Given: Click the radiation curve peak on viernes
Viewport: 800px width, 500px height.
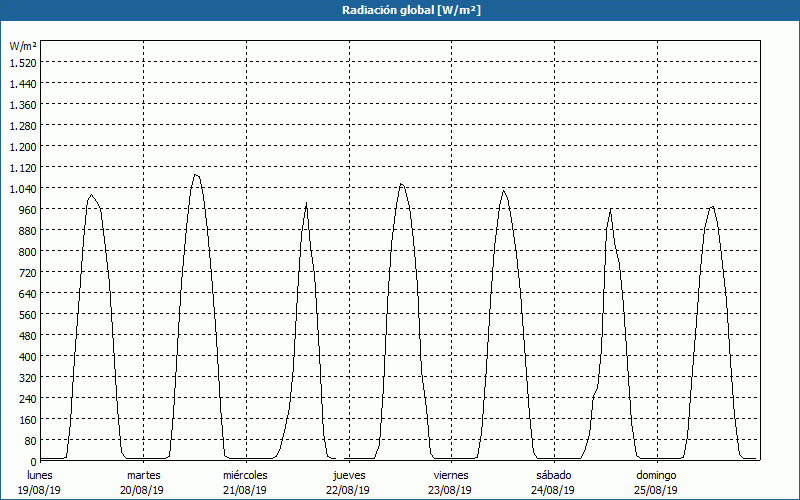Looking at the screenshot, I should pos(504,191).
